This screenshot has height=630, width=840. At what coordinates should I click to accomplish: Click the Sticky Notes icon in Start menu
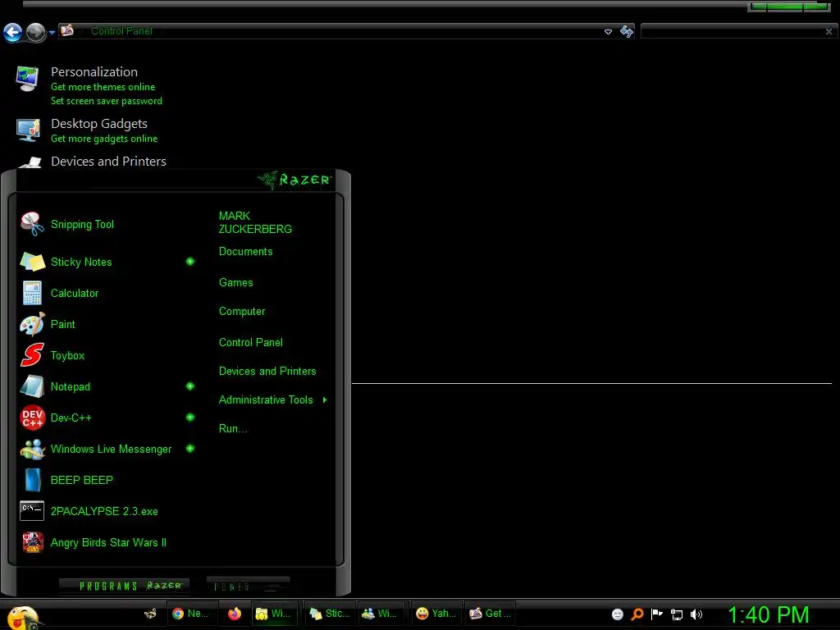32,262
